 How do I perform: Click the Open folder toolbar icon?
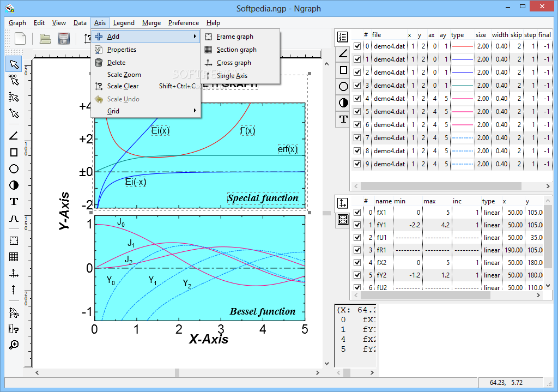pyautogui.click(x=45, y=39)
